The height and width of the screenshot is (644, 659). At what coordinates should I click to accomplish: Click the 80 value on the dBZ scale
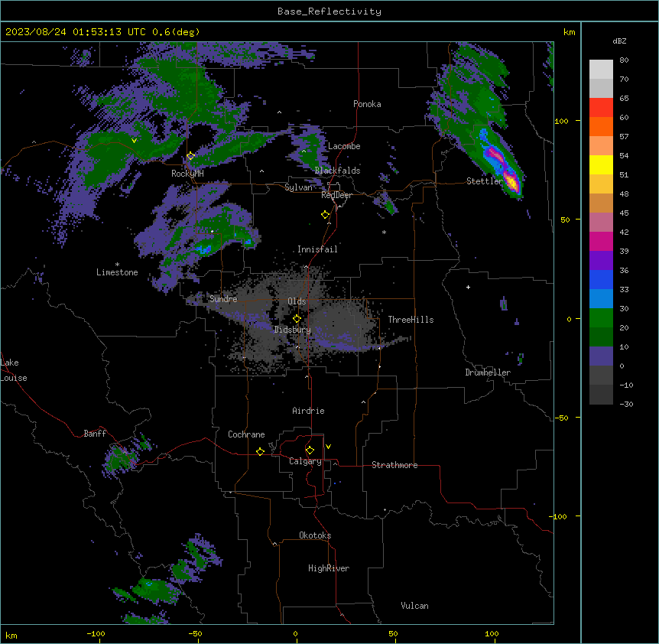click(624, 60)
